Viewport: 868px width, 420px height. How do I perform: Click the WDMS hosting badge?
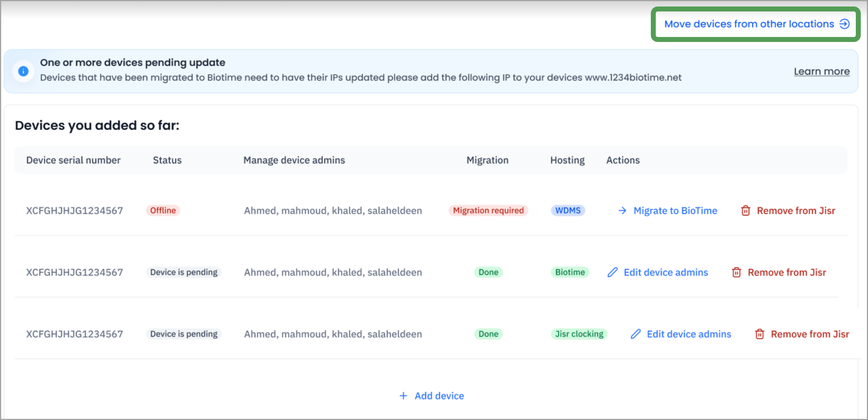click(568, 211)
